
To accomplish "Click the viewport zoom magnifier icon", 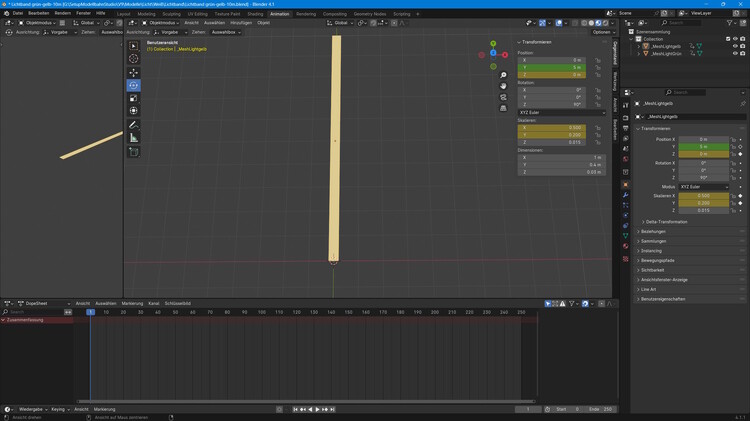I will [503, 75].
